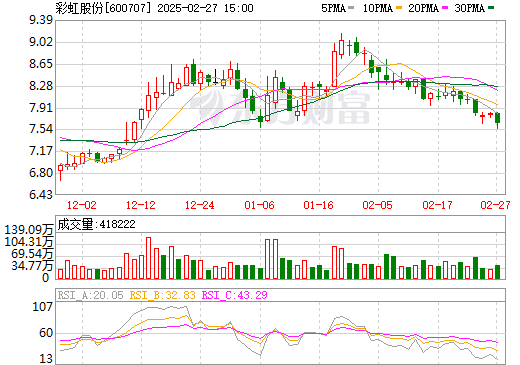Screen dimensions: 520x365
Task: Select the 02-05 date axis label
Action: click(x=378, y=205)
